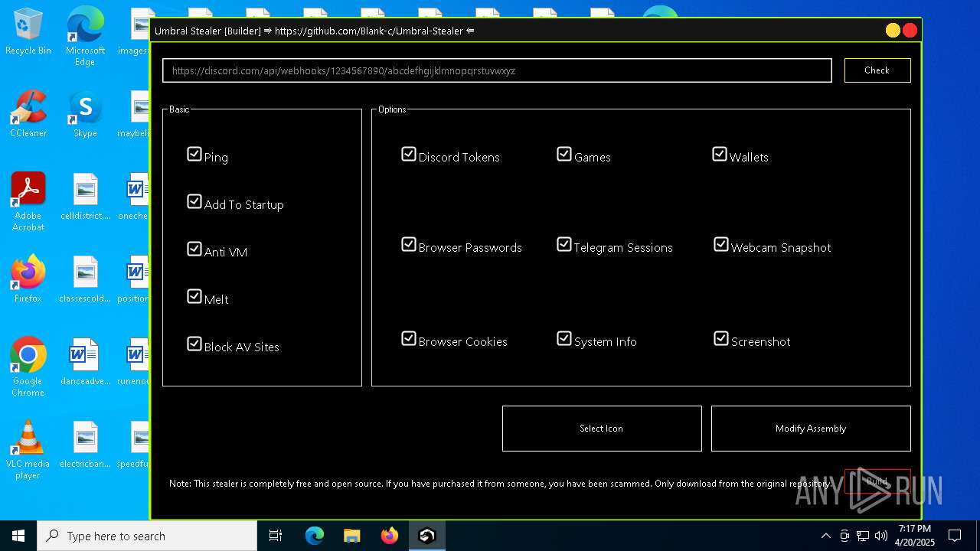Uncheck the Screenshot option

(721, 339)
